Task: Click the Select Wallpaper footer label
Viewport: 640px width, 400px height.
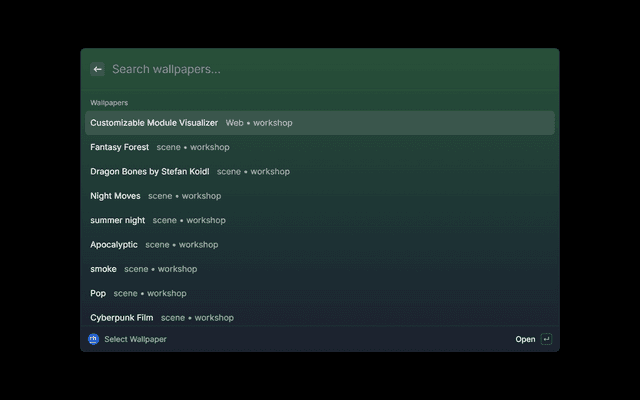Action: pyautogui.click(x=135, y=339)
